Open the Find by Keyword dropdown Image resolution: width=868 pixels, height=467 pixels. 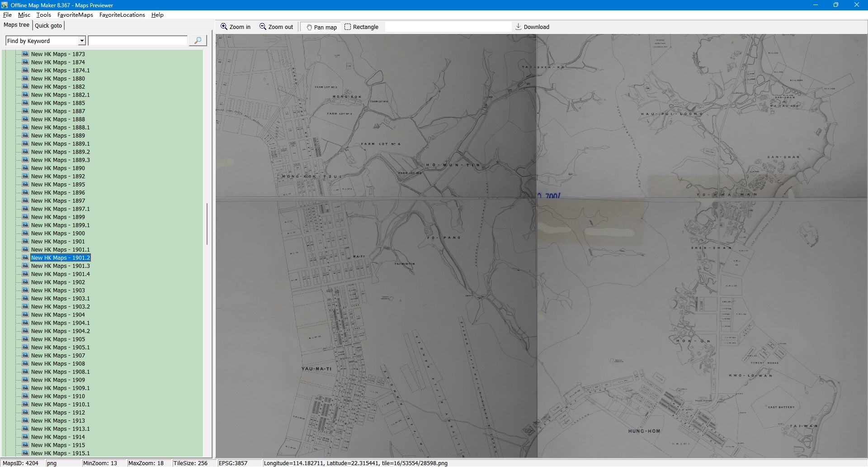tap(82, 41)
